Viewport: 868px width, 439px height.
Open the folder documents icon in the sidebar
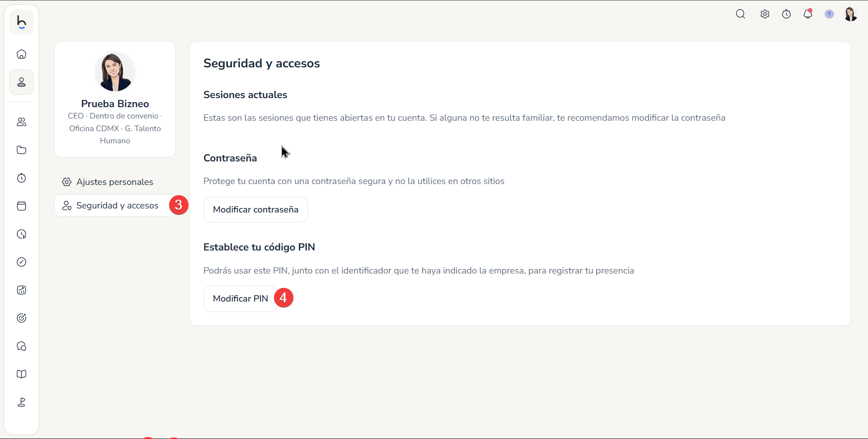[x=21, y=150]
